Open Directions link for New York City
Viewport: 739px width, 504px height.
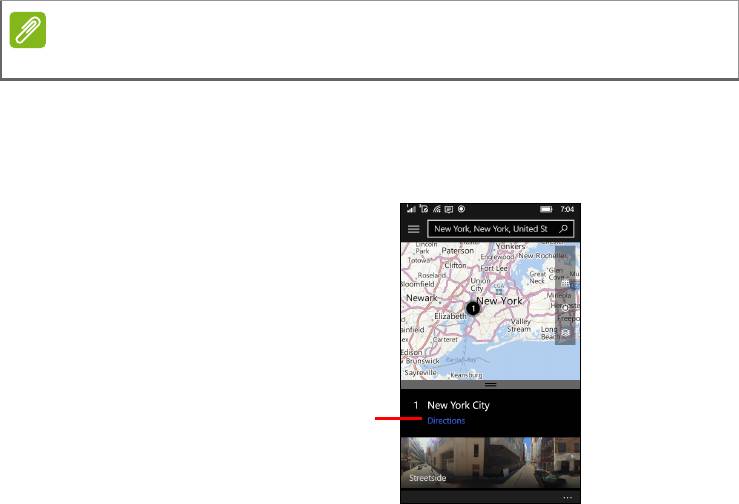coord(446,421)
